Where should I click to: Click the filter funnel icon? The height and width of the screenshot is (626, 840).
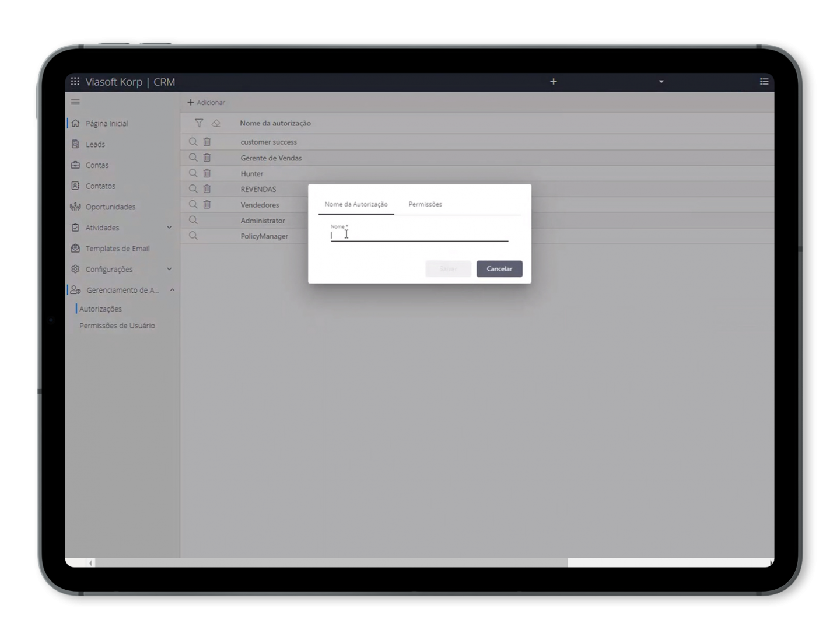pos(199,123)
